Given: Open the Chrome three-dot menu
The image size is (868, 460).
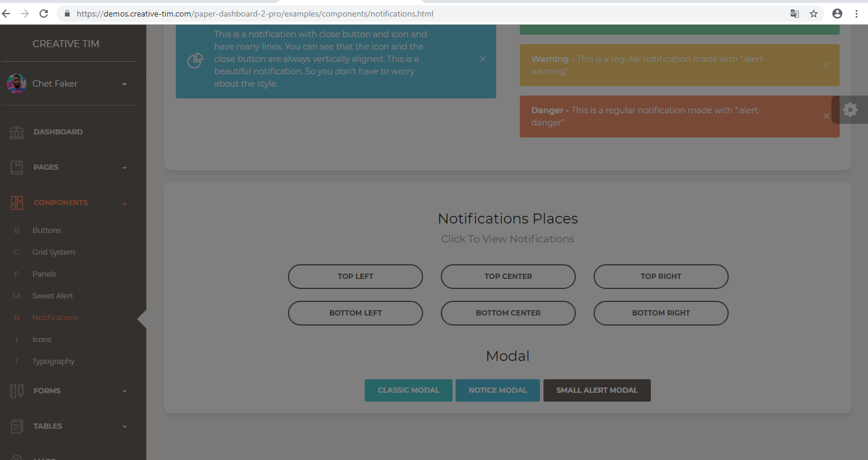Looking at the screenshot, I should [857, 13].
